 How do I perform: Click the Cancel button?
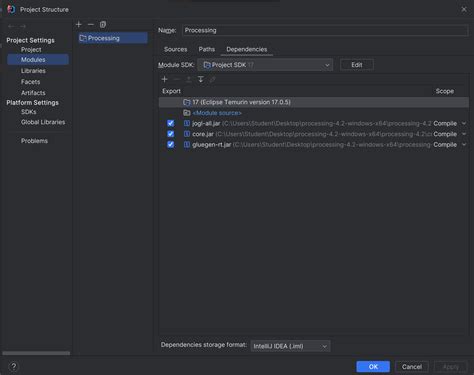(x=412, y=367)
